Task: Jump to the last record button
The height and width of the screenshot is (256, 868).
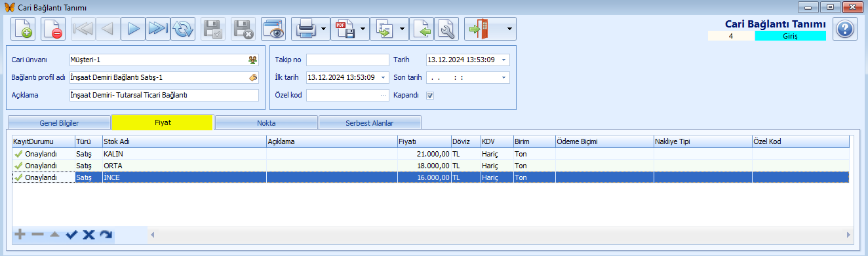Action: (157, 29)
